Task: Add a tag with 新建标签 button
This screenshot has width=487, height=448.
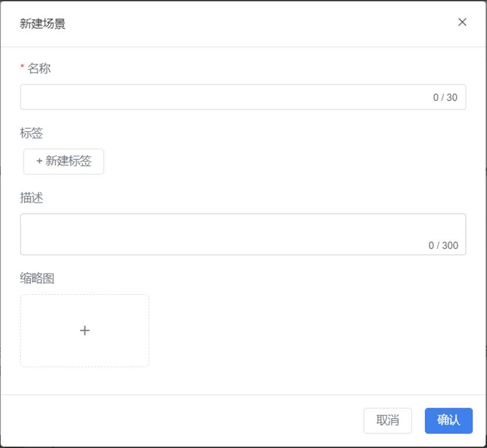Action: click(x=64, y=162)
